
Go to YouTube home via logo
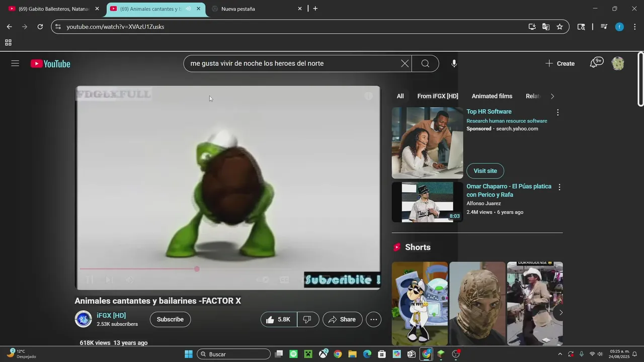(50, 64)
